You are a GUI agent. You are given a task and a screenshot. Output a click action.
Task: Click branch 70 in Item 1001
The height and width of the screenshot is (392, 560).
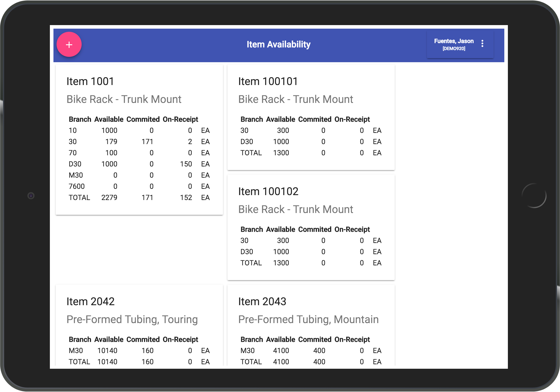pyautogui.click(x=73, y=153)
